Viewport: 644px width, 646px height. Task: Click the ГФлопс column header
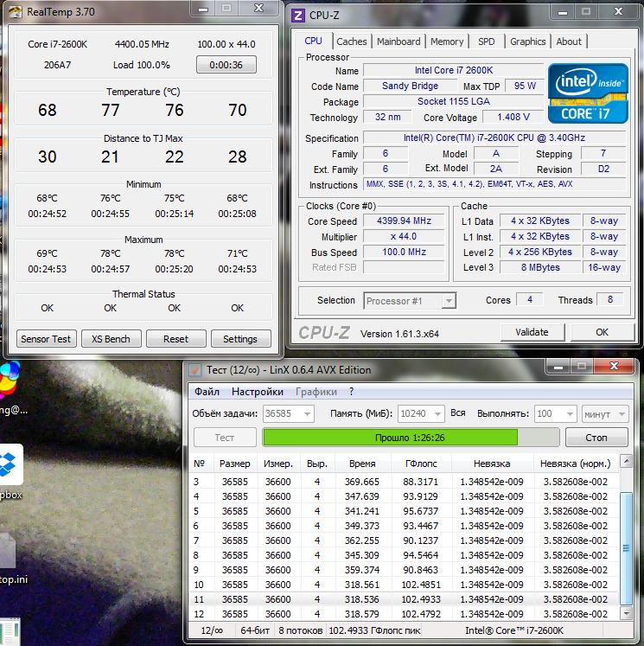421,464
